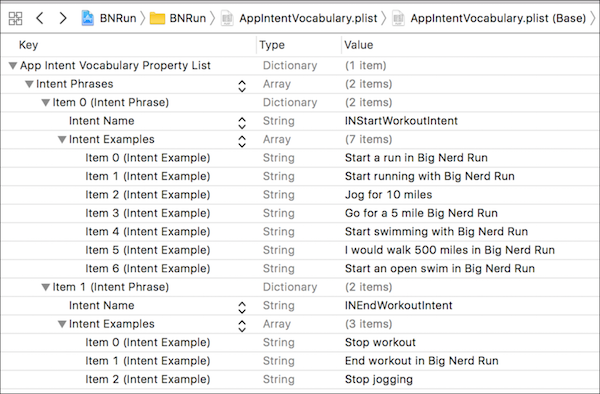Click AppIntentVocabulary.plist file icon in breadcrumb
Viewport: 600px width, 394px height.
227,18
